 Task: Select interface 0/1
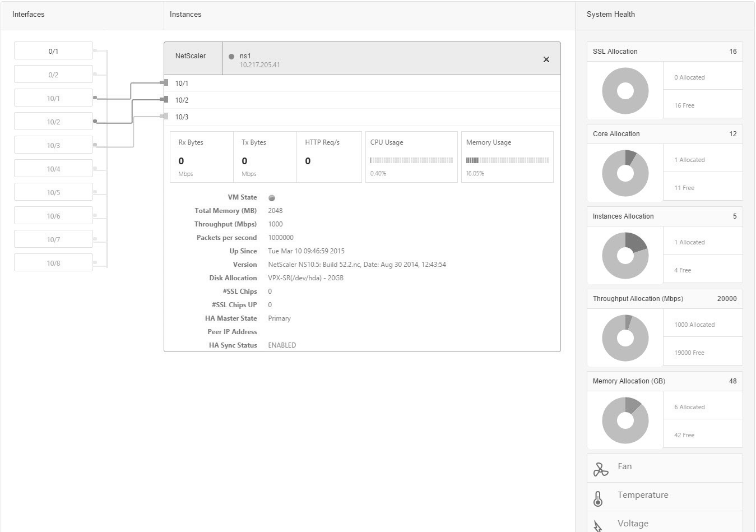53,50
